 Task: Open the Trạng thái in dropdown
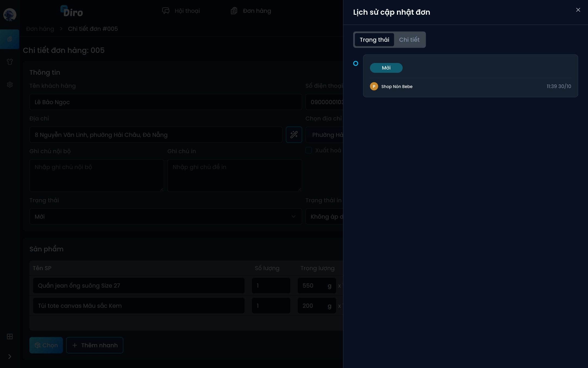click(x=324, y=217)
